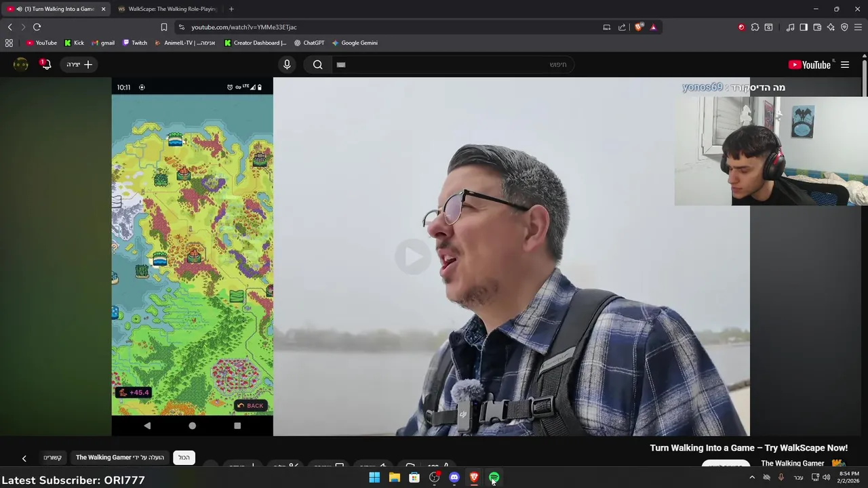Open the Twitch bookmark

(135, 43)
